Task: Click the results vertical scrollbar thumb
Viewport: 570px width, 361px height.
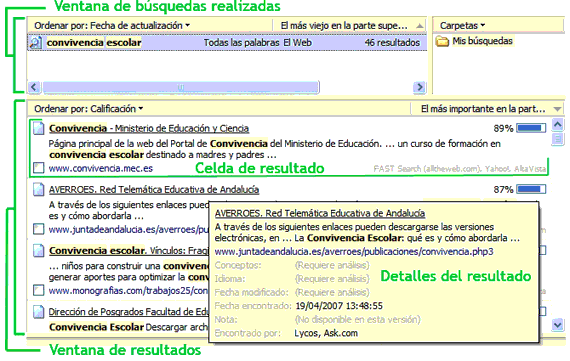Action: 558,139
